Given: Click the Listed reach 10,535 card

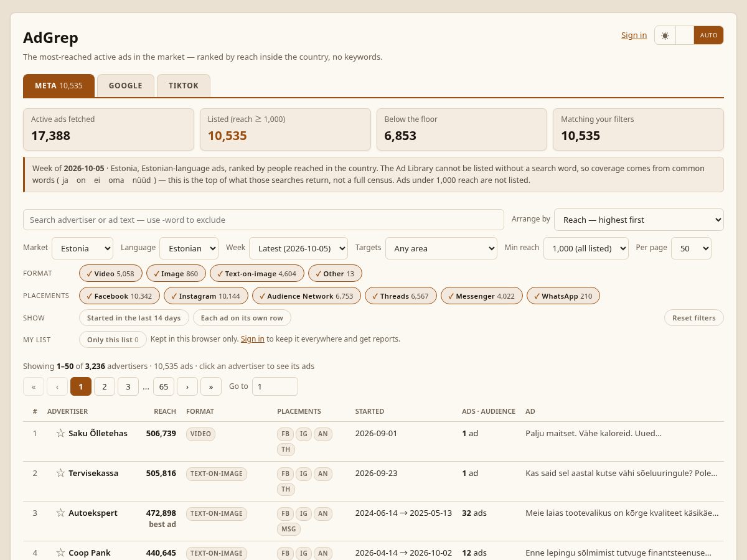Looking at the screenshot, I should (x=285, y=129).
